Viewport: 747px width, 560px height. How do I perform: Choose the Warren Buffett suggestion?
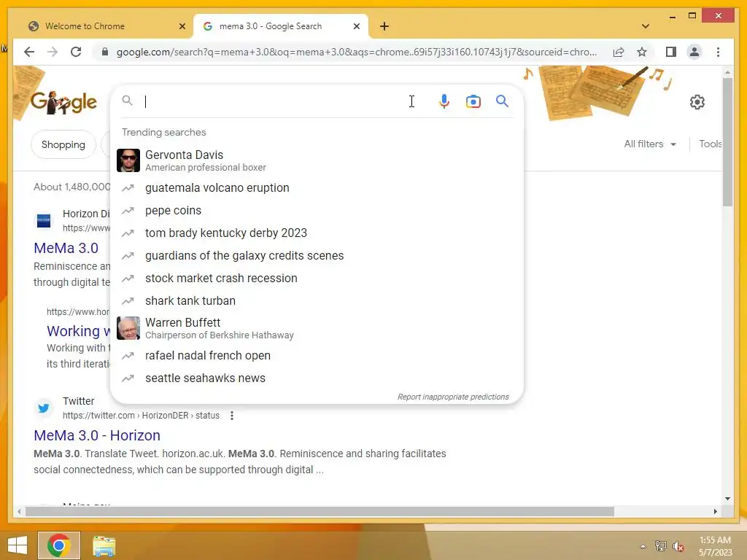tap(317, 328)
